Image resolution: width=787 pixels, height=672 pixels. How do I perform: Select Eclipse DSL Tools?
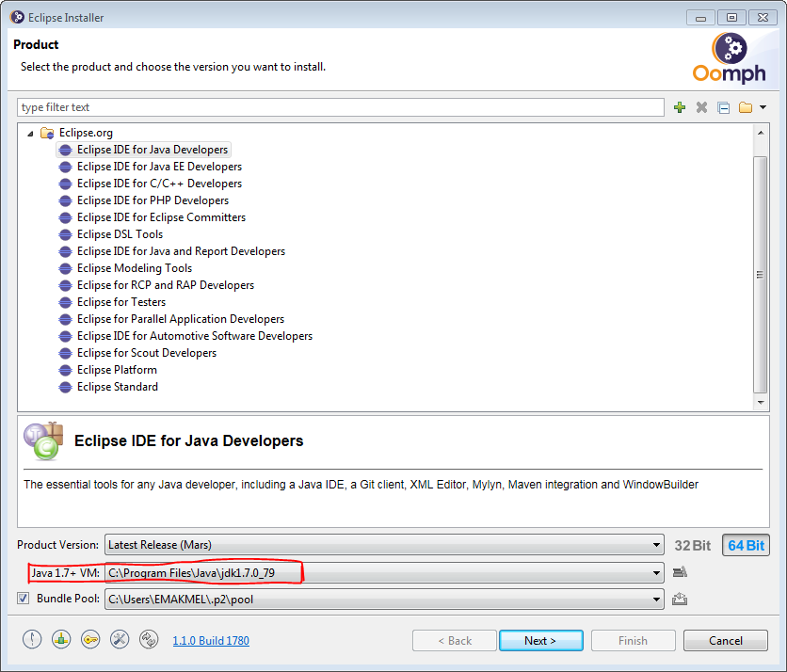[x=120, y=234]
